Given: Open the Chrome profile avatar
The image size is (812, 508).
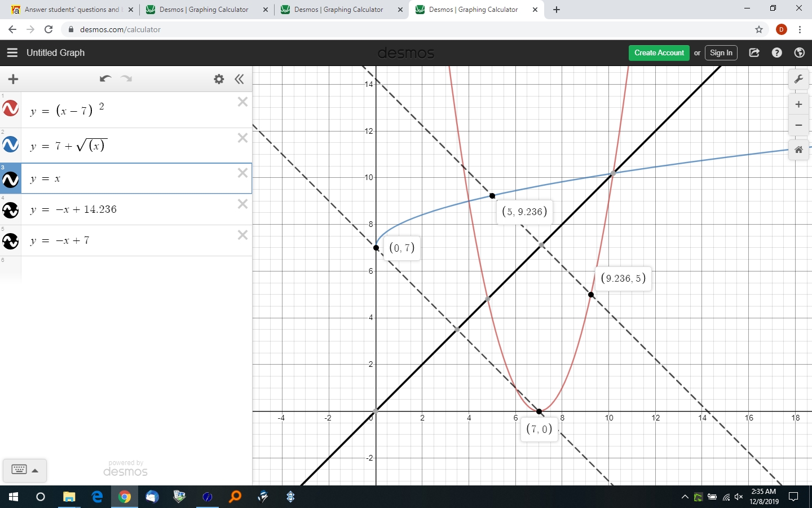Looking at the screenshot, I should click(x=782, y=29).
